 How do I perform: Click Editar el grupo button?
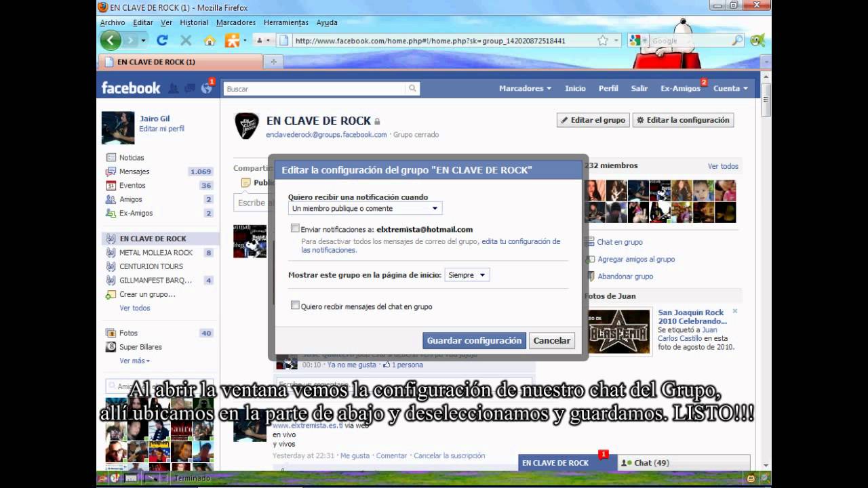click(593, 120)
